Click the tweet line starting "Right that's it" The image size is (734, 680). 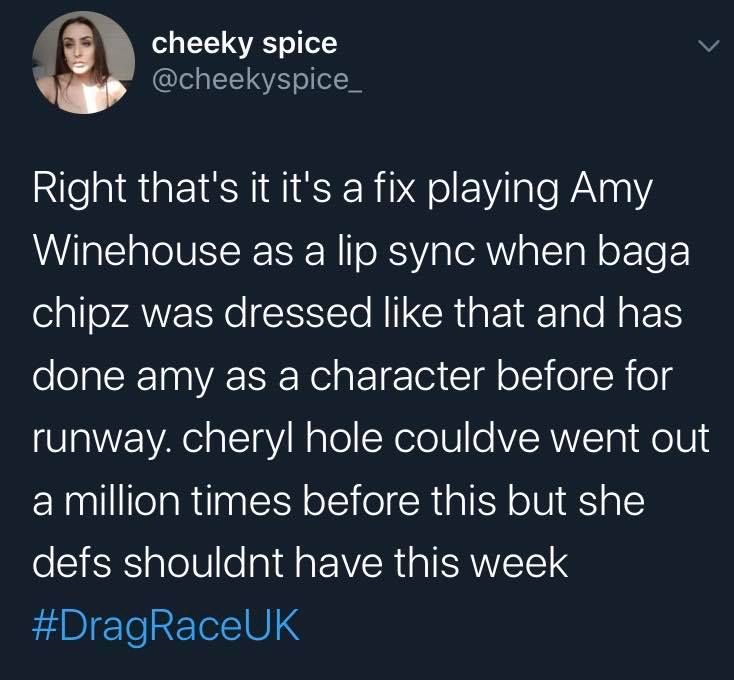(342, 191)
